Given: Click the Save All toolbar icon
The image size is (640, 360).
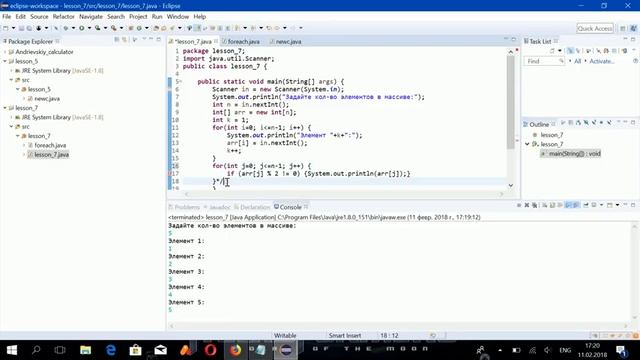Looking at the screenshot, I should [29, 28].
